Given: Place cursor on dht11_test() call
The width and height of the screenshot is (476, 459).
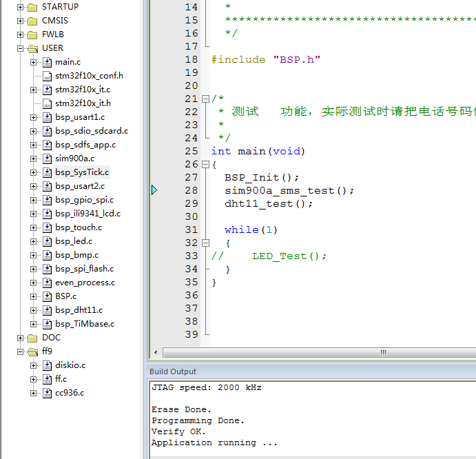Looking at the screenshot, I should click(x=269, y=204).
